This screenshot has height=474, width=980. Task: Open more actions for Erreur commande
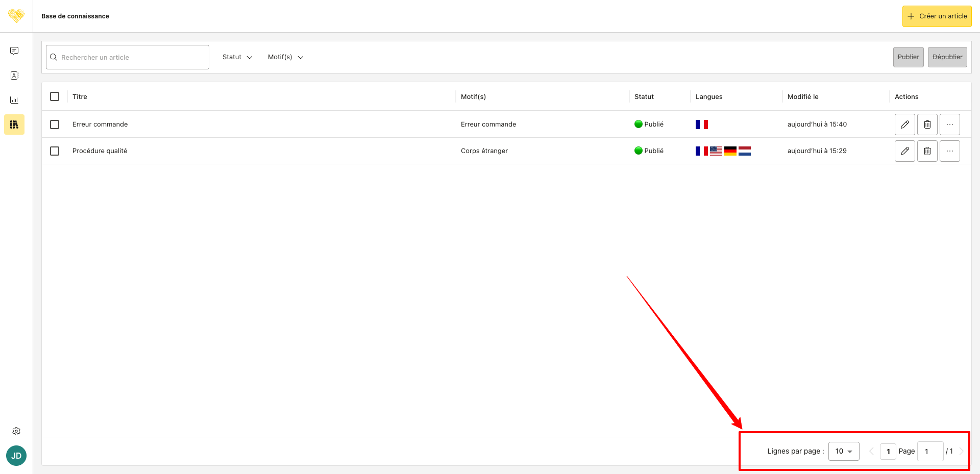coord(949,124)
